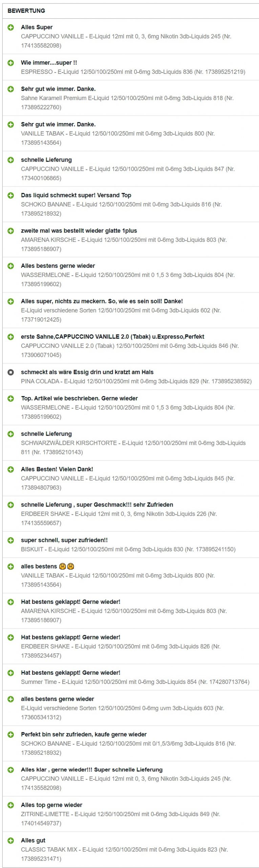Click the BEWERTUNG column header

[x=26, y=11]
